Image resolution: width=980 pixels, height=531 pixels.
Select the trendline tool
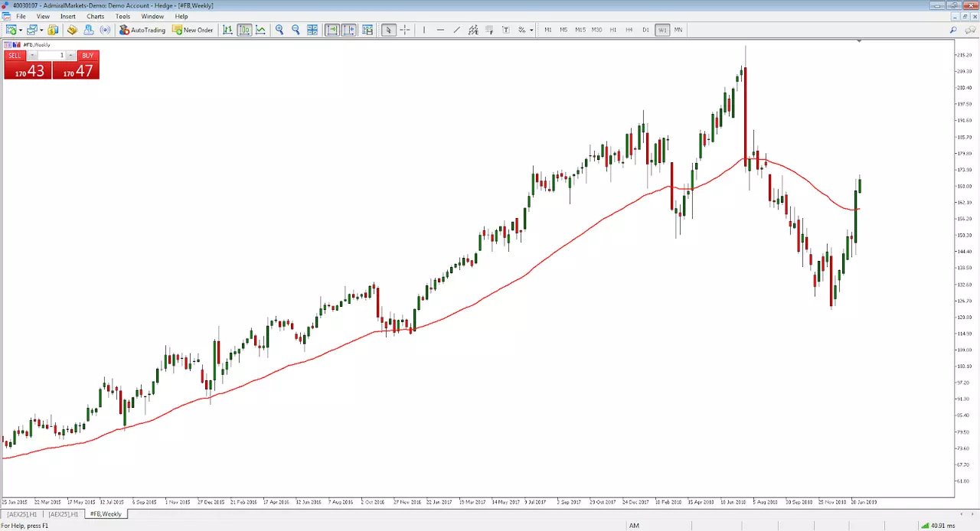tap(457, 30)
